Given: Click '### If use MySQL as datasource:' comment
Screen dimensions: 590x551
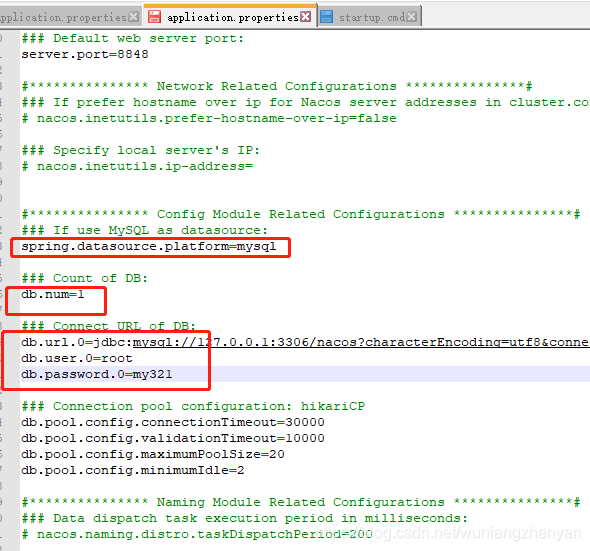Looking at the screenshot, I should 144,230.
